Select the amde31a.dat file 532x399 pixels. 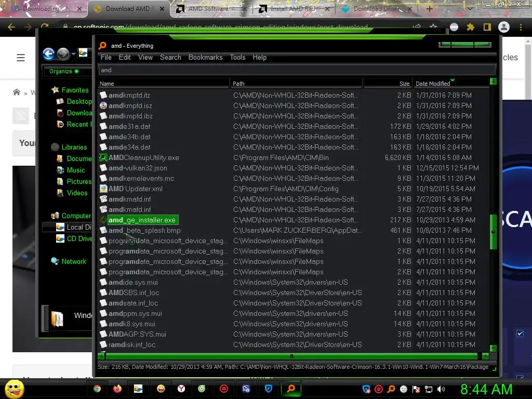[x=129, y=126]
